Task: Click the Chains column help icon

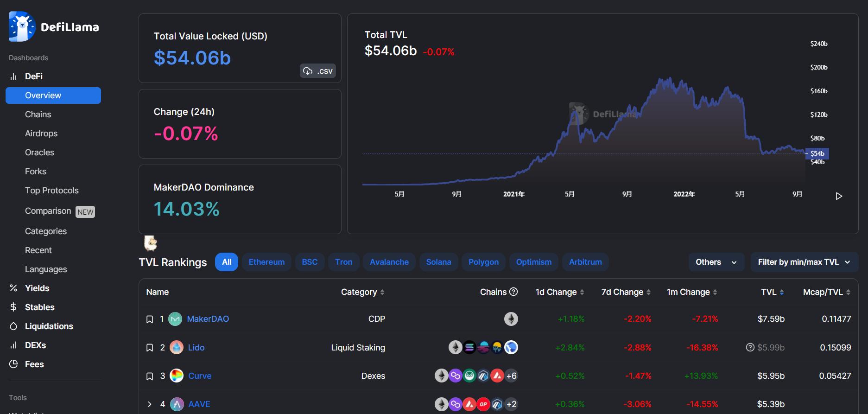Action: (x=513, y=292)
